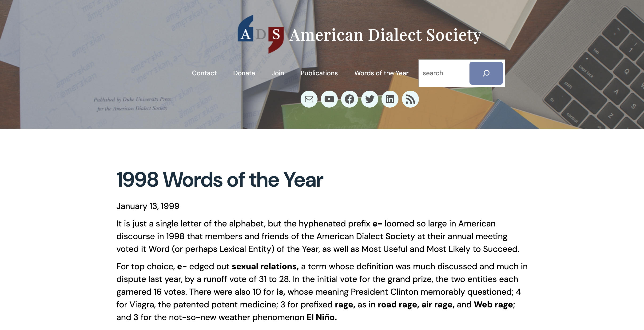This screenshot has height=330, width=644.
Task: Click the American Dialect Society site title
Action: [x=385, y=35]
